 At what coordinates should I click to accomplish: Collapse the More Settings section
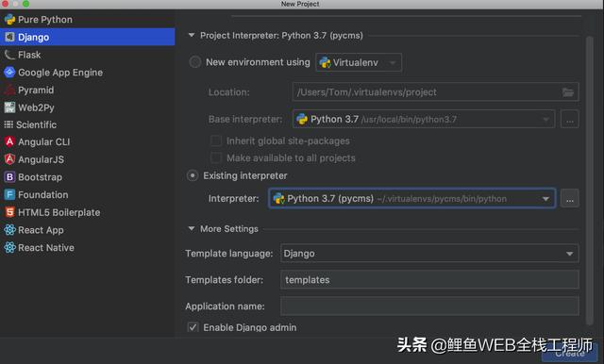click(192, 228)
